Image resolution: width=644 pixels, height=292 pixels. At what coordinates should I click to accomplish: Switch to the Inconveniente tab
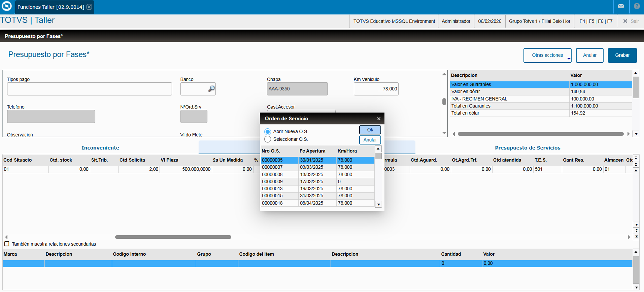pyautogui.click(x=100, y=148)
